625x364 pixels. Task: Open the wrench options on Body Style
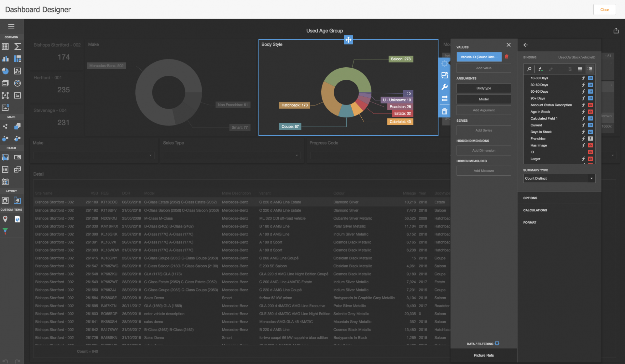pos(444,87)
